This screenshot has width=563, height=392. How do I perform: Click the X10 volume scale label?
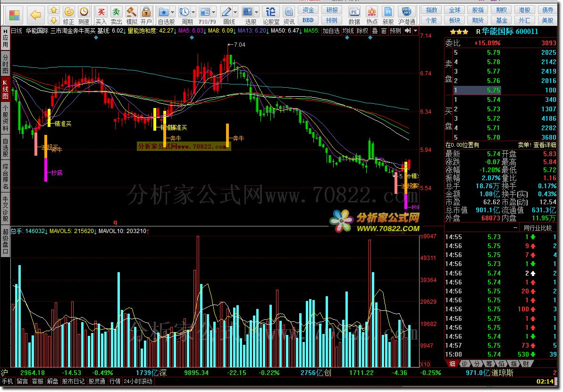[425, 364]
